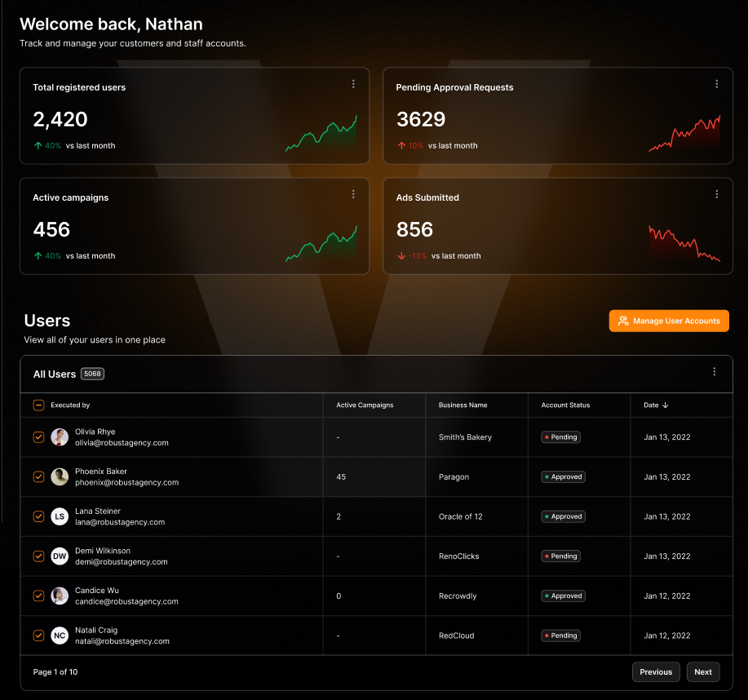748x700 pixels.
Task: Click the Pending status badge for Smith's Bakery
Action: tap(560, 437)
